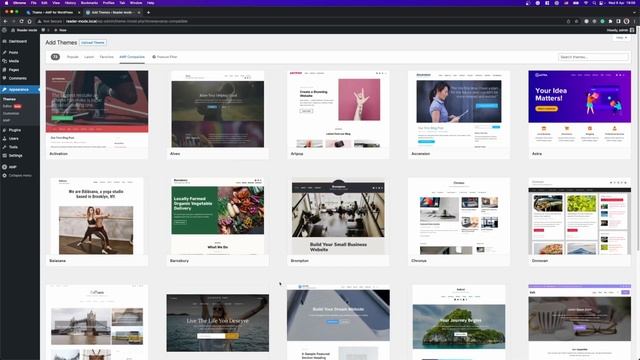Click the theme count badge 73
Screen dimensions: 640x360
[55, 57]
